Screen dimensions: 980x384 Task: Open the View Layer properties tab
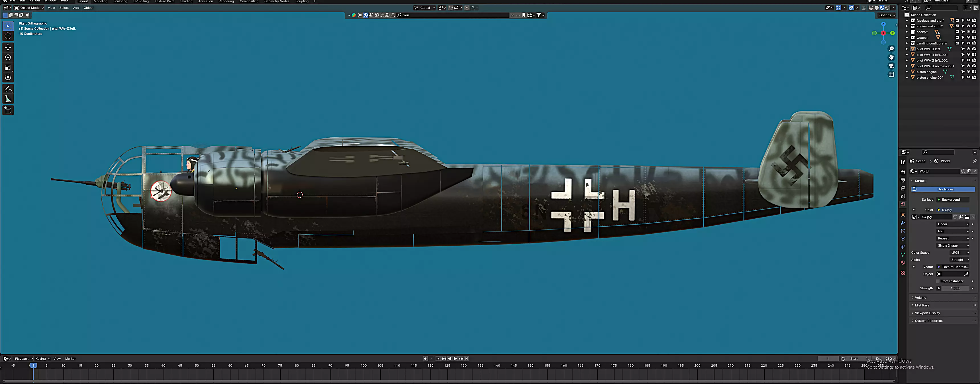pos(903,188)
